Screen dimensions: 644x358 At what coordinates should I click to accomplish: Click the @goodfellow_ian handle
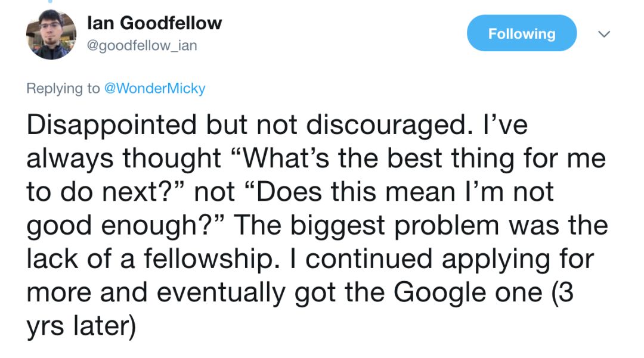(x=141, y=45)
